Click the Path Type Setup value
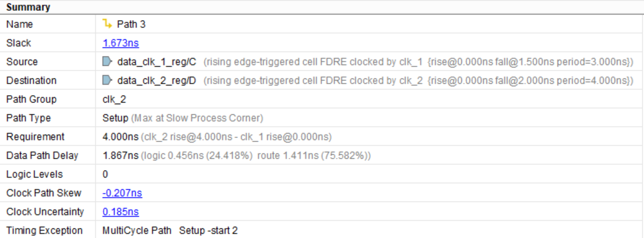The image size is (644, 238). pyautogui.click(x=114, y=118)
